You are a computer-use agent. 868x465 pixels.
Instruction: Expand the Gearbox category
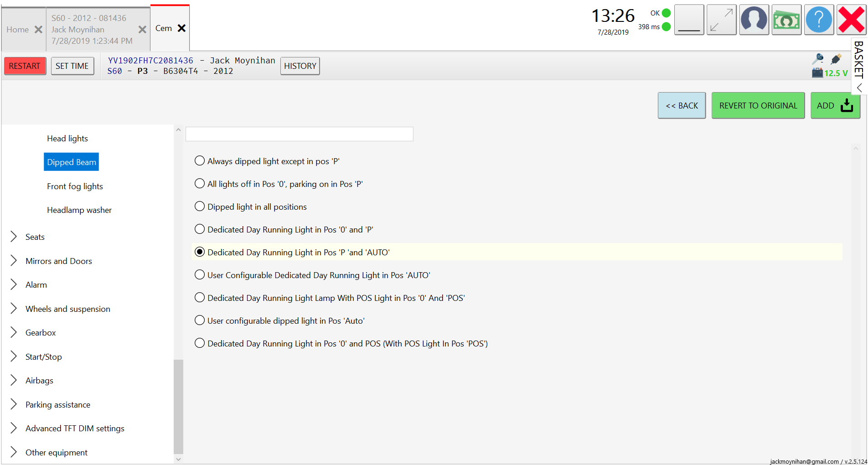point(14,332)
